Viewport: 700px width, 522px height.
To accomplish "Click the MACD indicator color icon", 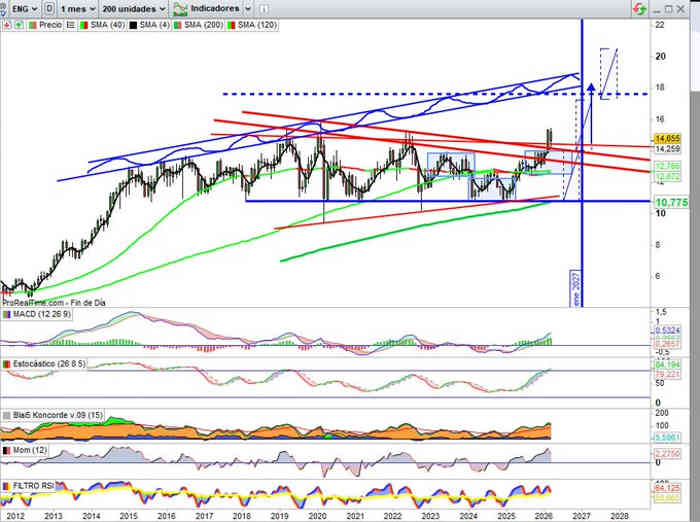I will point(7,315).
